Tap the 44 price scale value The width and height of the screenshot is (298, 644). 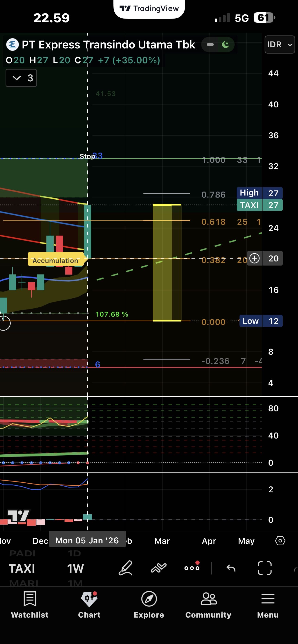click(x=273, y=73)
